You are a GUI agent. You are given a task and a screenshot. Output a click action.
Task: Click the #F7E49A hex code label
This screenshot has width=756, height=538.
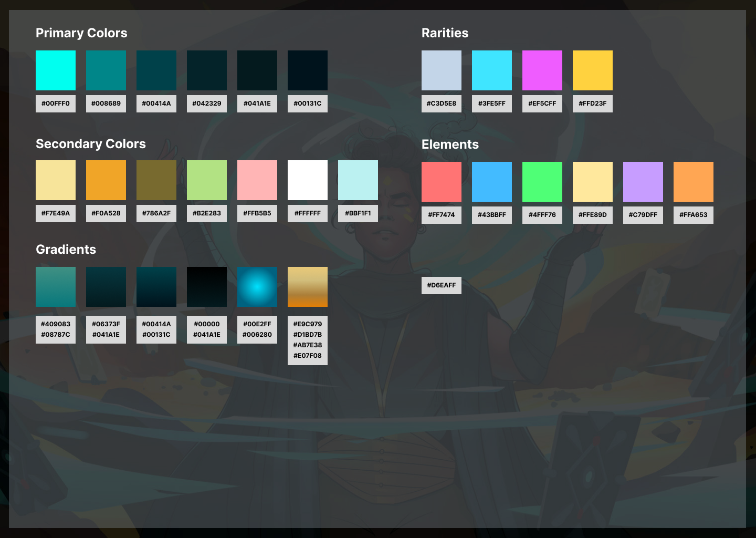pyautogui.click(x=56, y=213)
